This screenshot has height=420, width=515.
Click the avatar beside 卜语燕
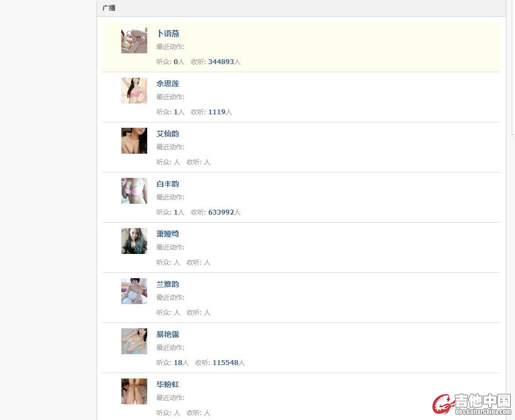coord(134,40)
